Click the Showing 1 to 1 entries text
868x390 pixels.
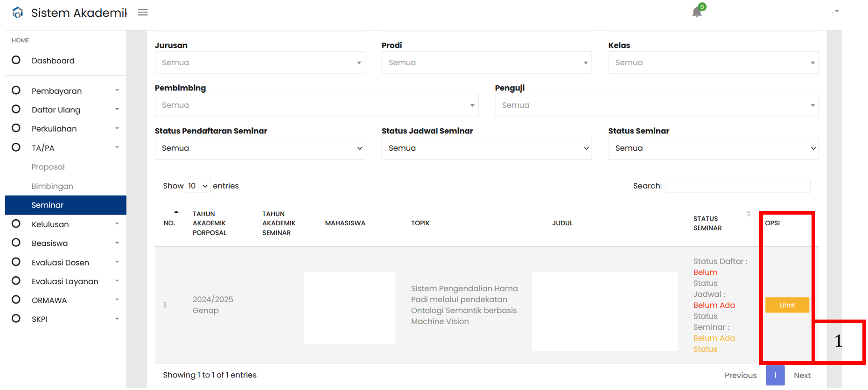[x=210, y=375]
